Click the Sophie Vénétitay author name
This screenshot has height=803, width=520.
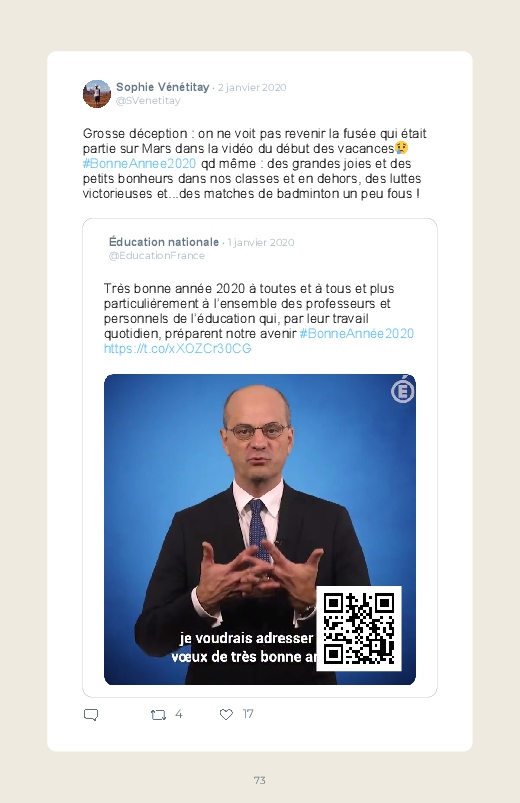click(162, 87)
